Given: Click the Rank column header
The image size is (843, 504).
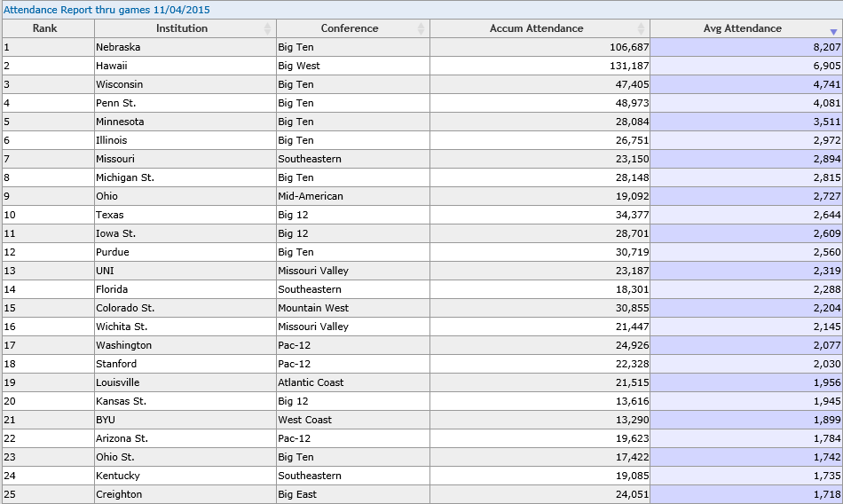Looking at the screenshot, I should [49, 28].
